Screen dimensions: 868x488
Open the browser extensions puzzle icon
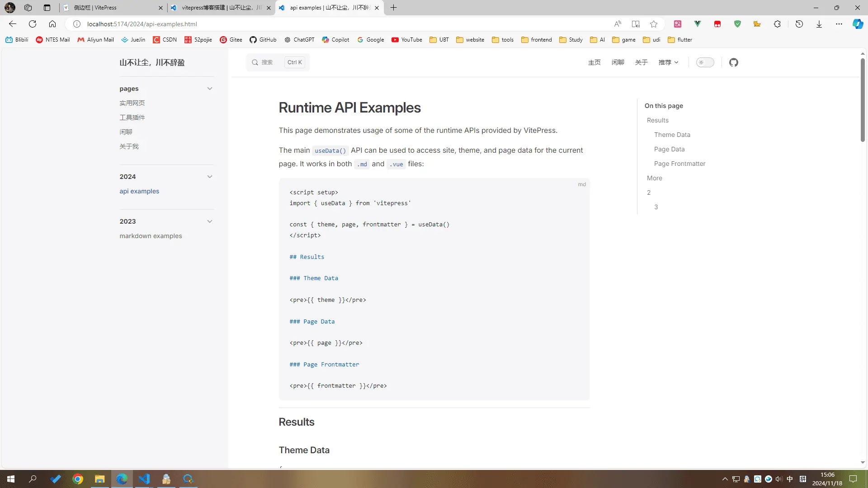(777, 24)
